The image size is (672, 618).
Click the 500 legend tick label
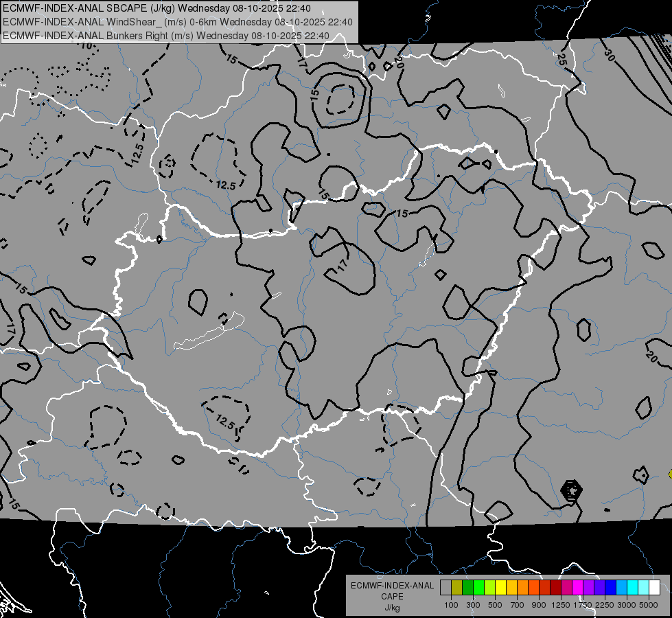(x=495, y=605)
